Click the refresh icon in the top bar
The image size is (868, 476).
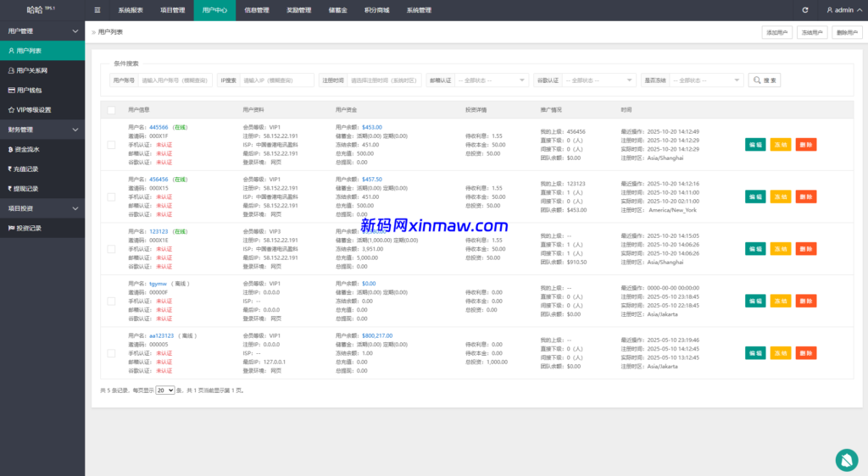click(x=805, y=10)
